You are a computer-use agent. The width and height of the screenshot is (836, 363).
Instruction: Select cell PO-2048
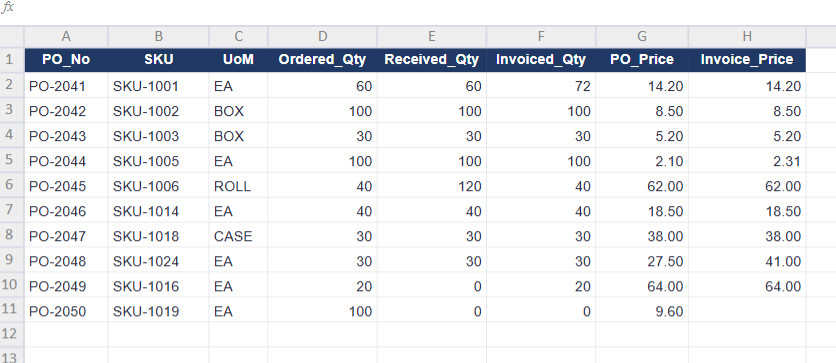(x=66, y=261)
